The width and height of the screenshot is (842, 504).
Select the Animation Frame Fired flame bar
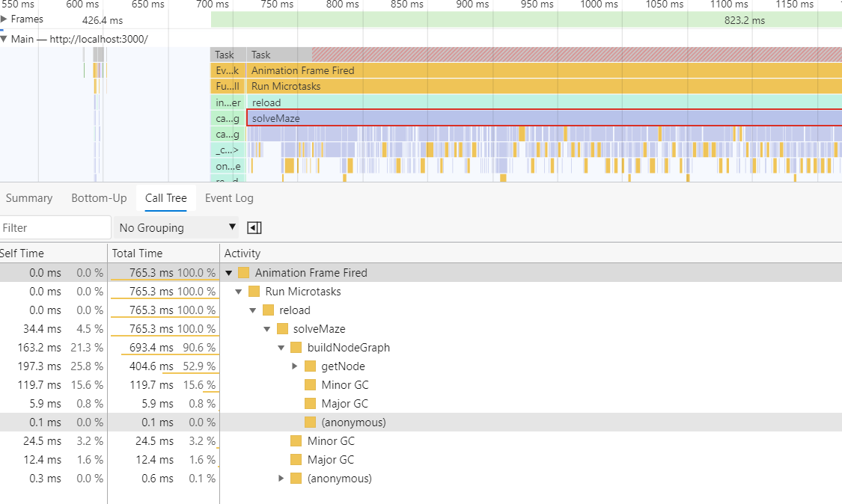[x=544, y=70]
